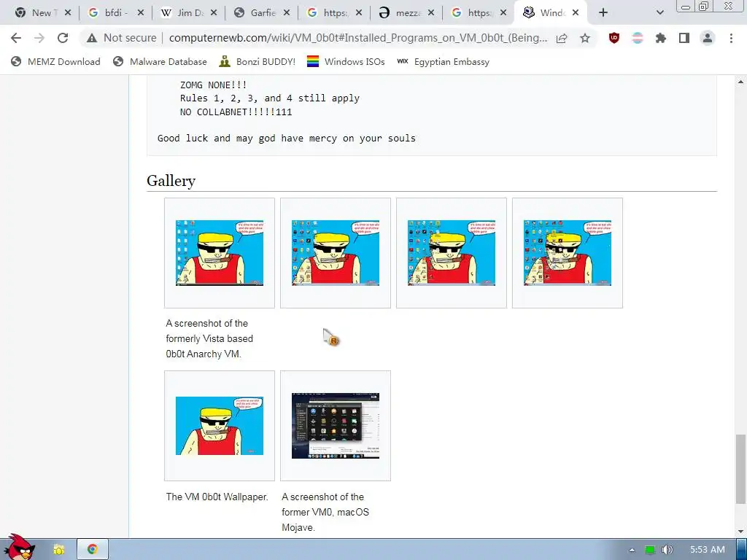The image size is (747, 560).
Task: Open the second gallery thumbnail in top row
Action: pos(336,253)
